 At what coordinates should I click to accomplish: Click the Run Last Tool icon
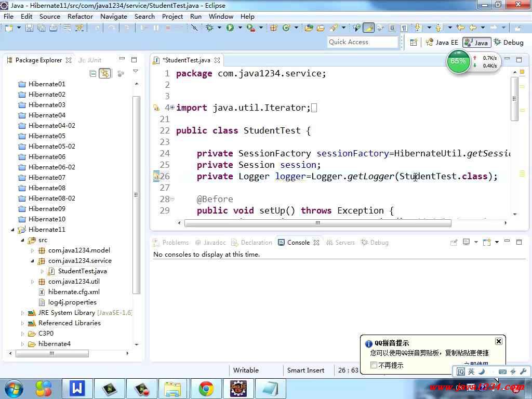[x=251, y=28]
